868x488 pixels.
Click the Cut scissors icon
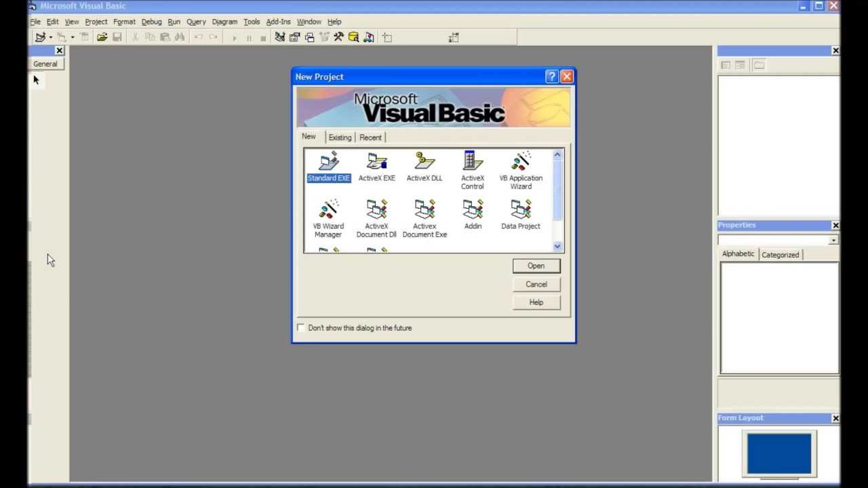coord(135,37)
